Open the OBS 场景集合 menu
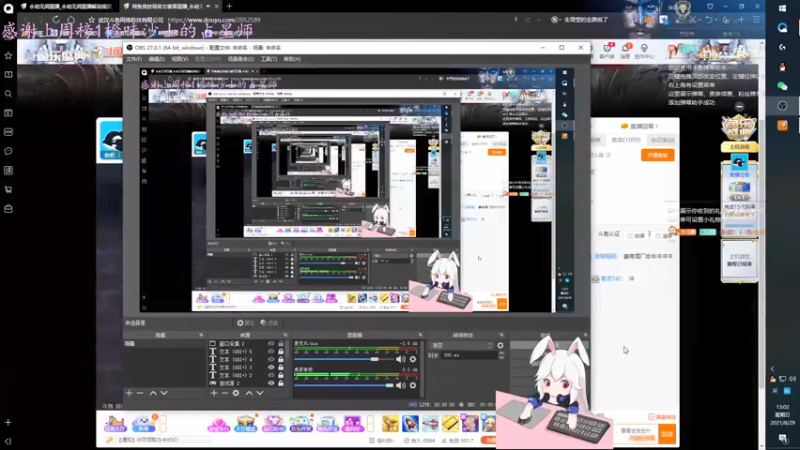 click(x=240, y=59)
